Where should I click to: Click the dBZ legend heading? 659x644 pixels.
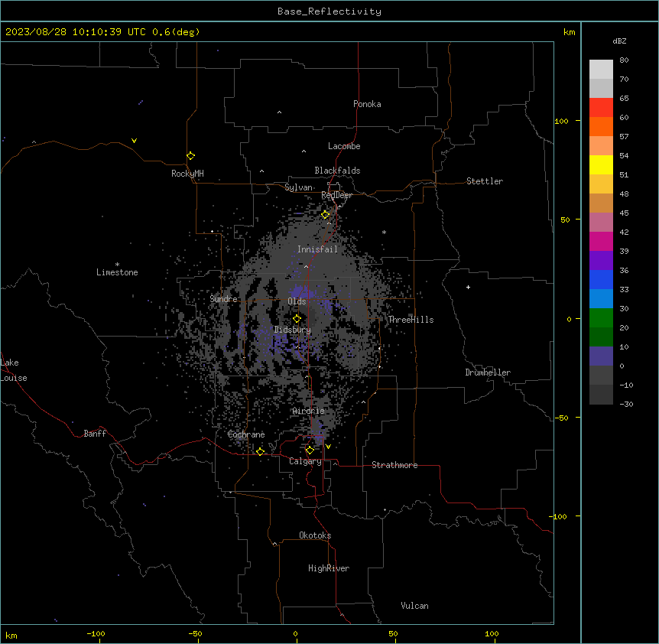point(619,41)
